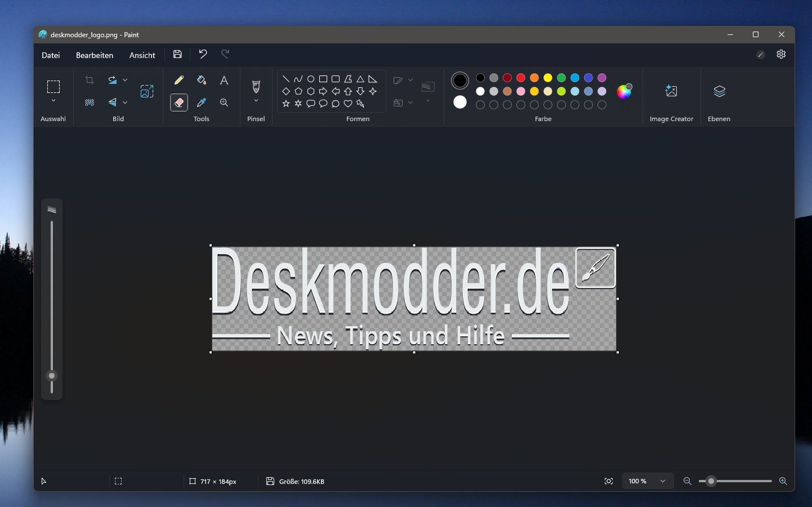The width and height of the screenshot is (812, 507).
Task: Pick the right arrow shape
Action: (x=323, y=91)
